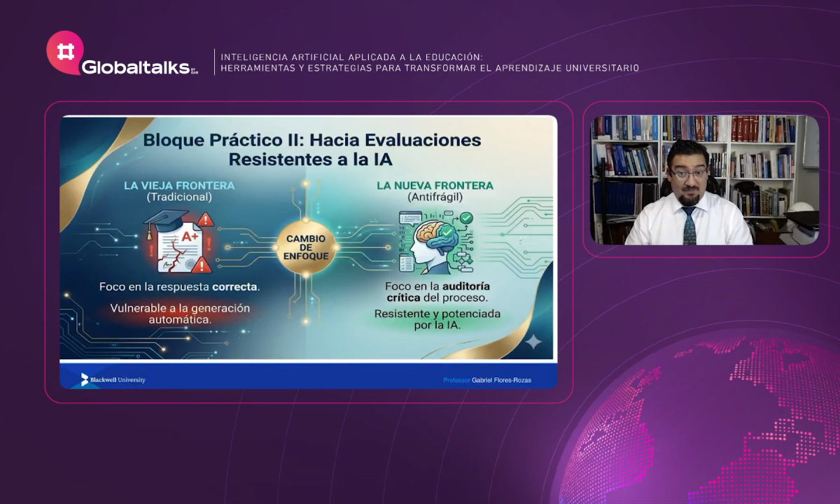Click the red warning triangle above the exam paper
The image size is (840, 504).
point(204,220)
